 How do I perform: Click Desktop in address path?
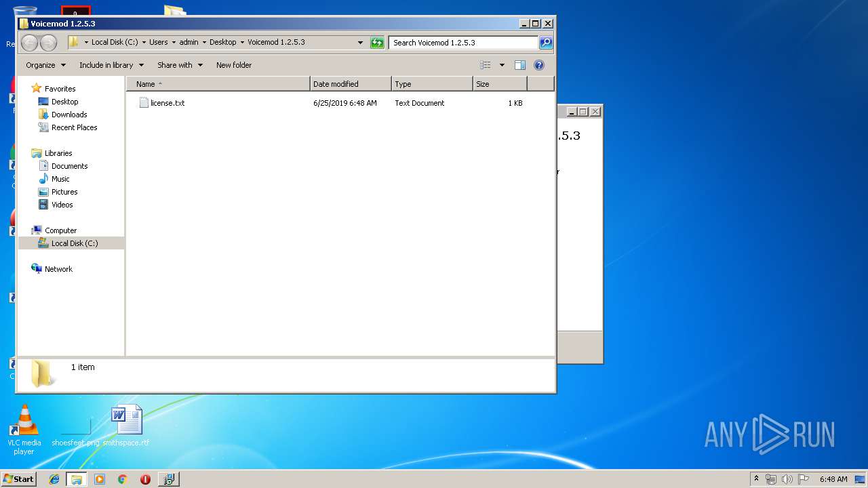(222, 42)
